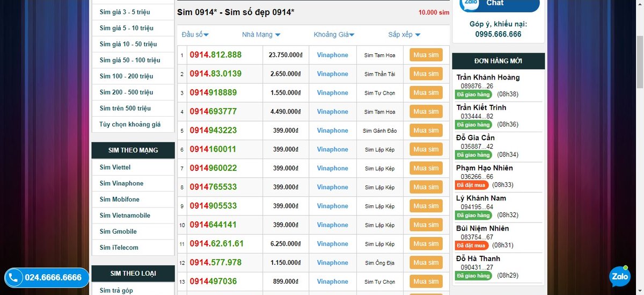Open the Đầu số dropdown filter

[x=195, y=34]
